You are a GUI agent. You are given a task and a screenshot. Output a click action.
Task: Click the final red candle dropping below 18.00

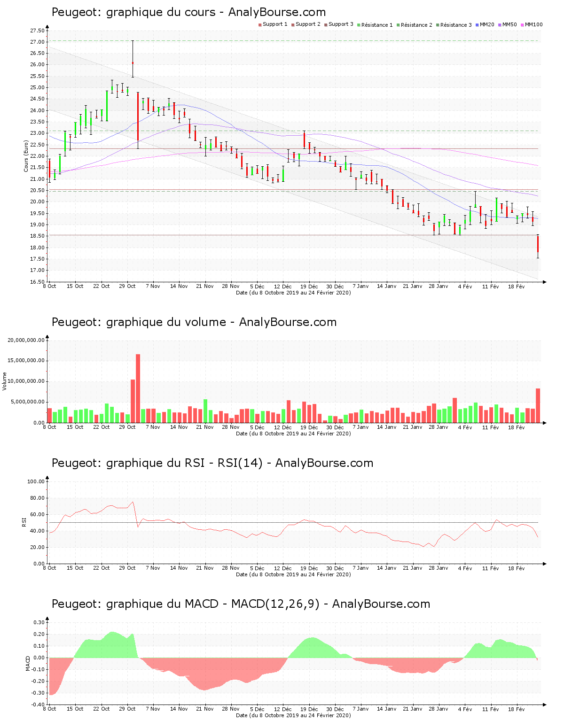click(x=538, y=246)
